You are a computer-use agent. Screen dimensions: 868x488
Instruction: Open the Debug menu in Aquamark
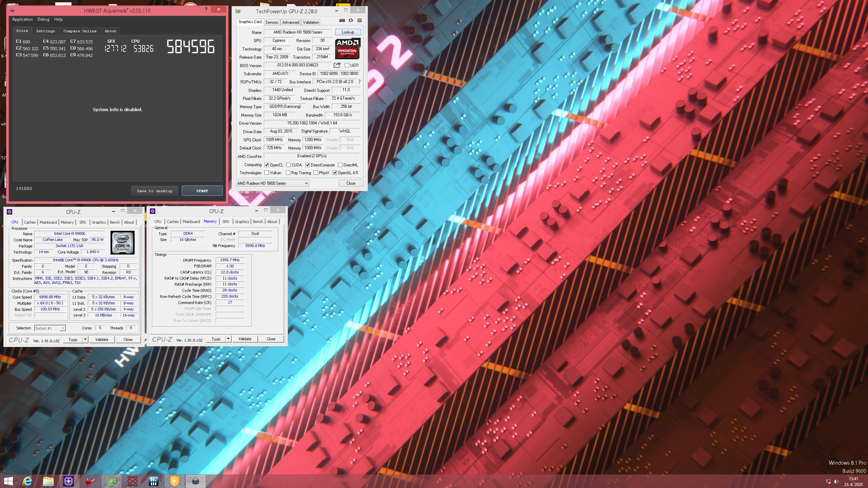point(43,19)
